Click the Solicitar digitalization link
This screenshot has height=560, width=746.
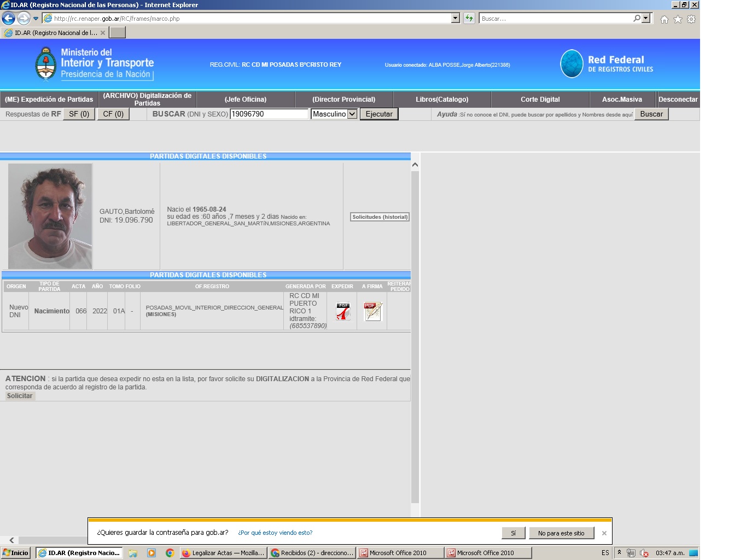pos(20,396)
